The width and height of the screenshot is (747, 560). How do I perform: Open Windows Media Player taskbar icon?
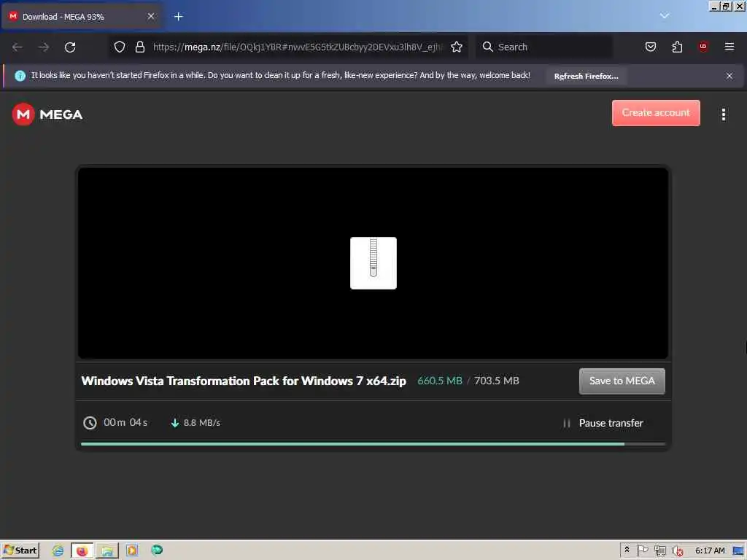pyautogui.click(x=132, y=551)
